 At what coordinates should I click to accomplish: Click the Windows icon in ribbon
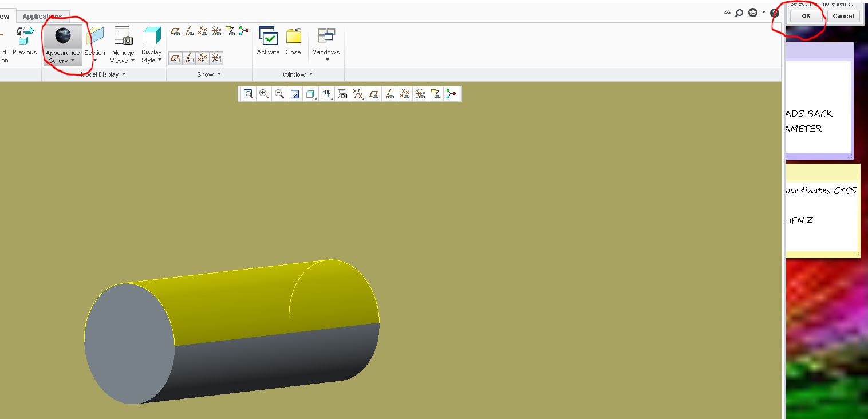pyautogui.click(x=326, y=36)
